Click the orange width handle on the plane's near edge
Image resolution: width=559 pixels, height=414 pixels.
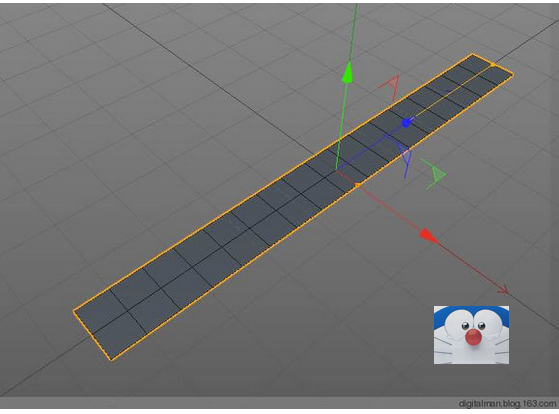coord(357,185)
